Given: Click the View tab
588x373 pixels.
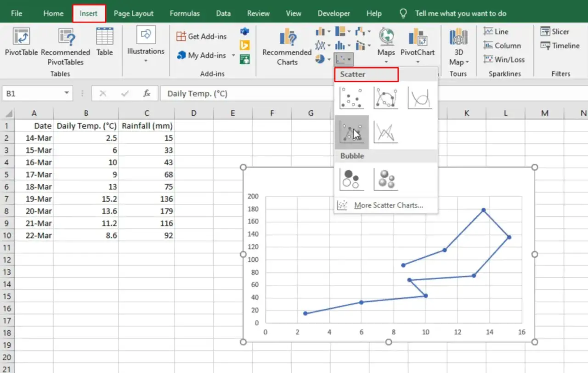Looking at the screenshot, I should pyautogui.click(x=294, y=13).
